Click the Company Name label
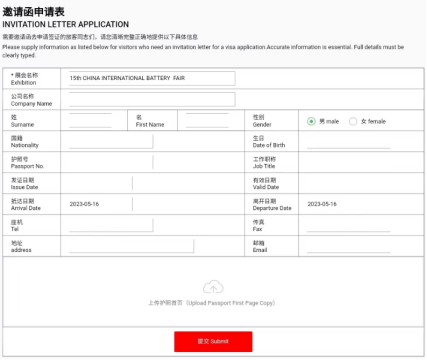Viewport: 427px width, 360px height. click(31, 100)
